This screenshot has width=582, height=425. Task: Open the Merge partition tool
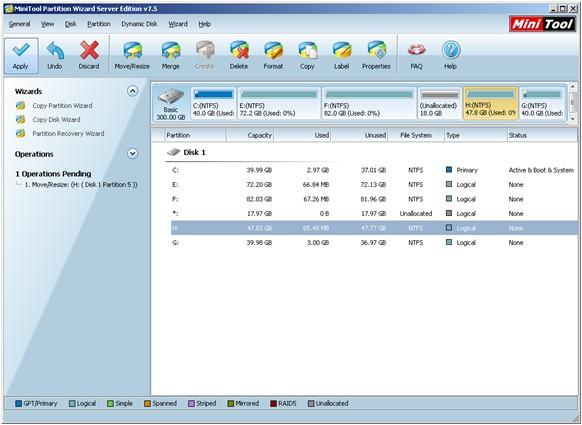(170, 56)
